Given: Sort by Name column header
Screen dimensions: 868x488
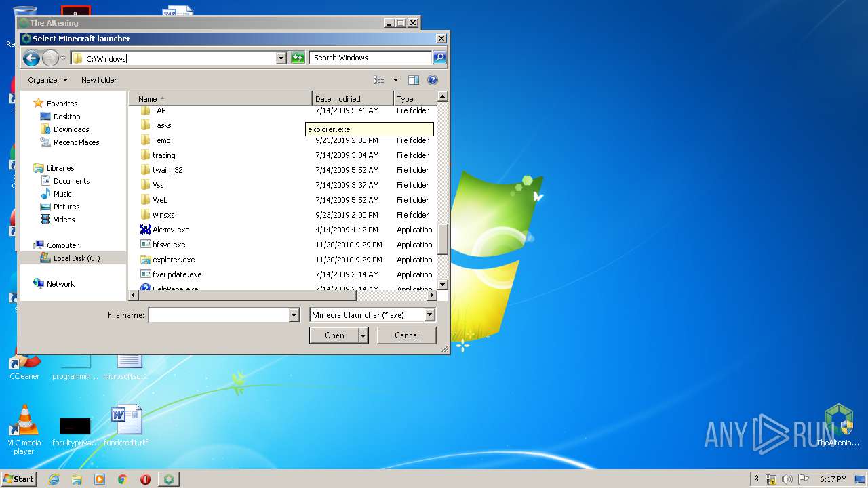Looking at the screenshot, I should click(220, 98).
